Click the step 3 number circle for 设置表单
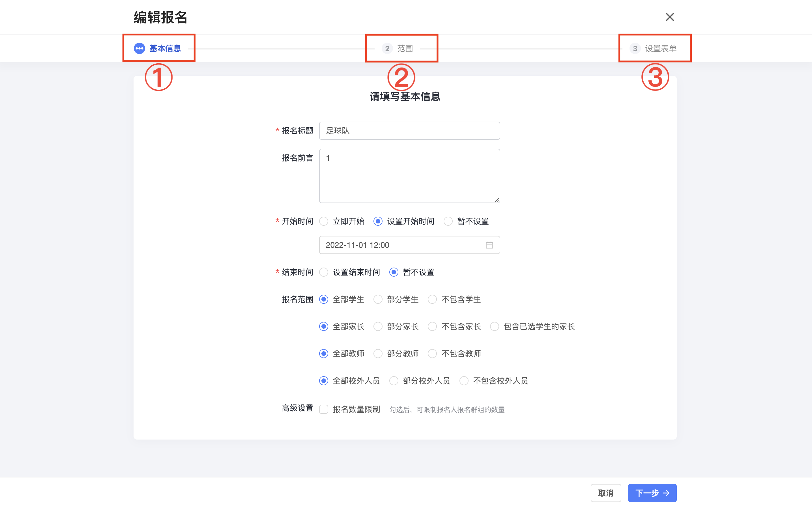812x508 pixels. (635, 48)
